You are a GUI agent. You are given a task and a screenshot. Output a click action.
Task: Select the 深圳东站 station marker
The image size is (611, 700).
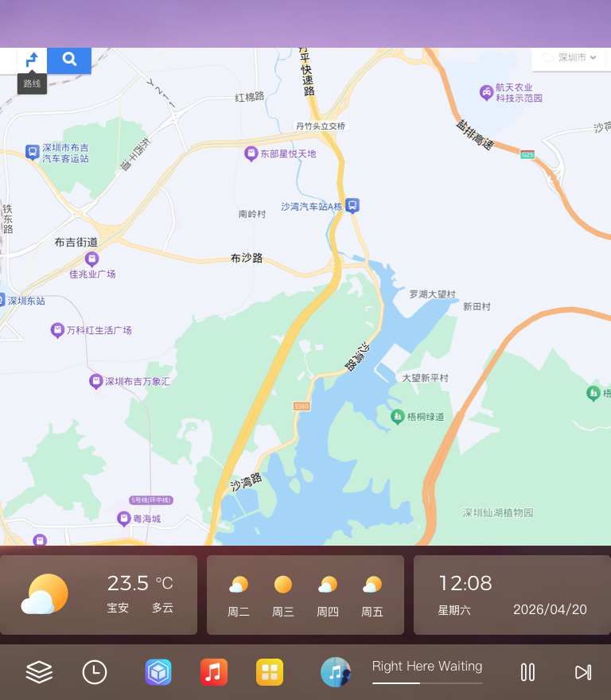2,300
